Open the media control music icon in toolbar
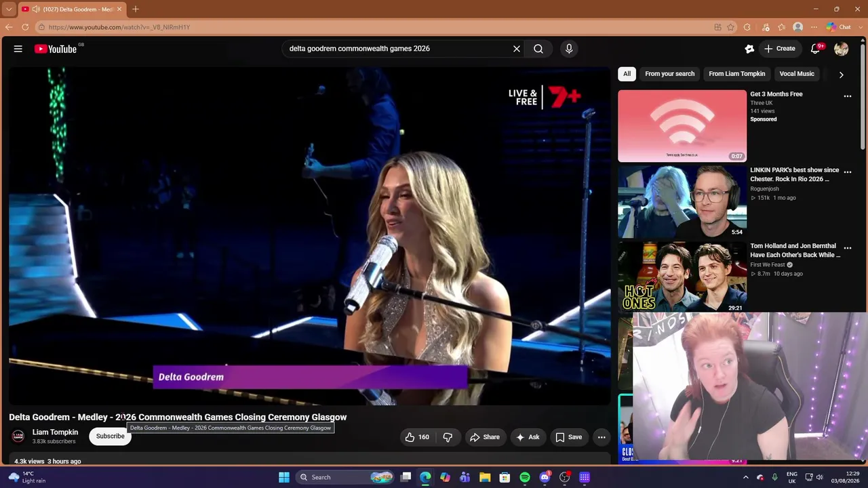Viewport: 868px width, 488px height. (766, 27)
